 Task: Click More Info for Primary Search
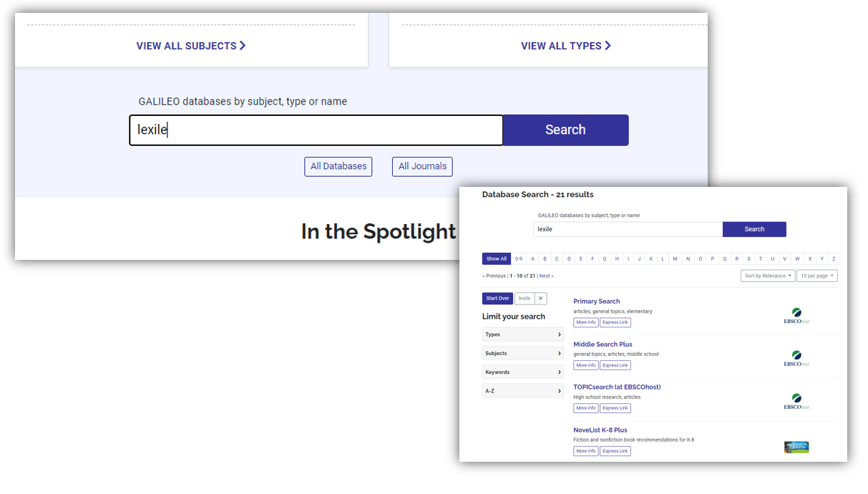point(586,322)
